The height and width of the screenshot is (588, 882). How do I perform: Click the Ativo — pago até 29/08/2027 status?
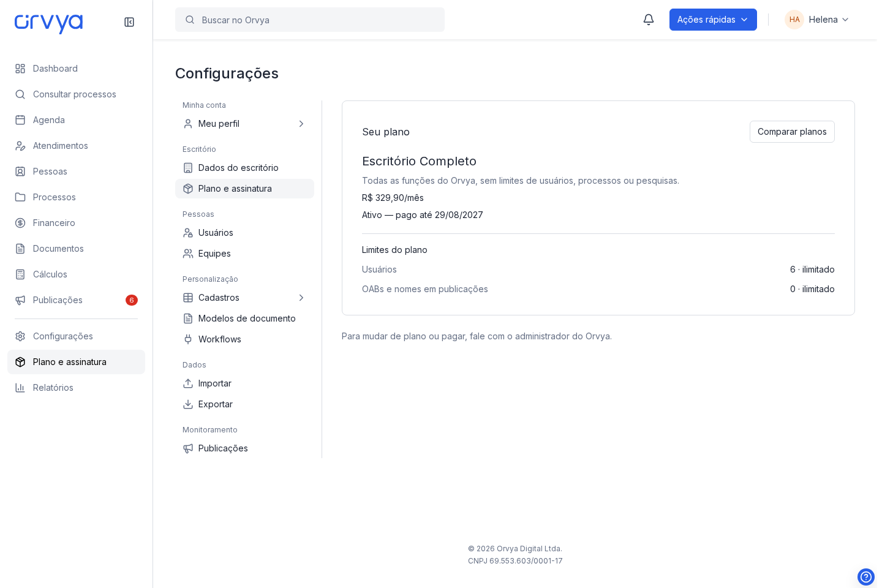pos(423,215)
